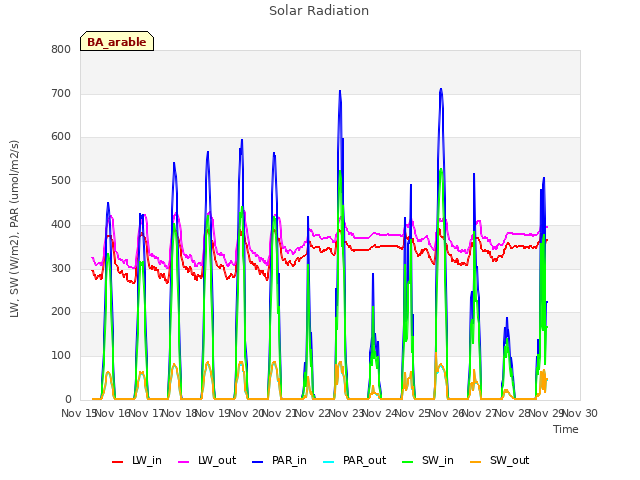Click the 800 y-axis tick label

pos(61,49)
